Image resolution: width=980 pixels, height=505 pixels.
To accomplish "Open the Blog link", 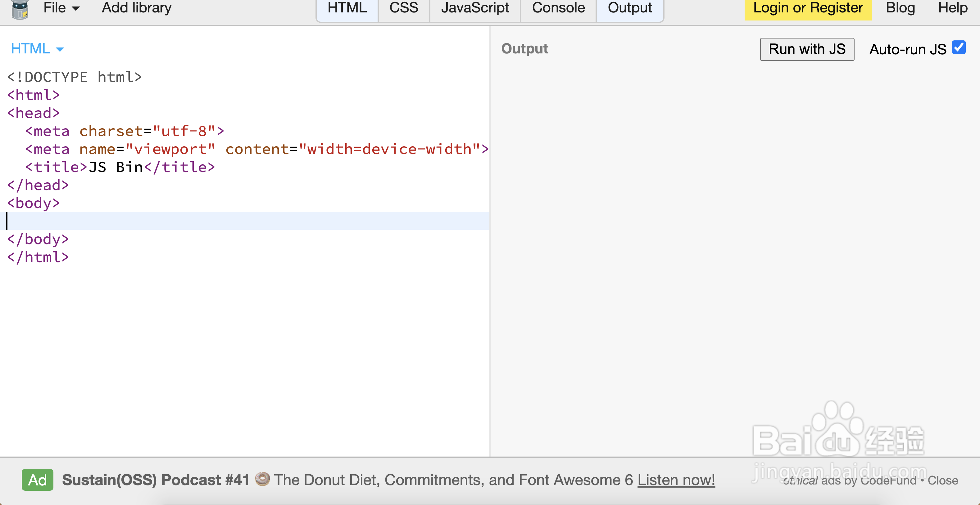I will (900, 8).
